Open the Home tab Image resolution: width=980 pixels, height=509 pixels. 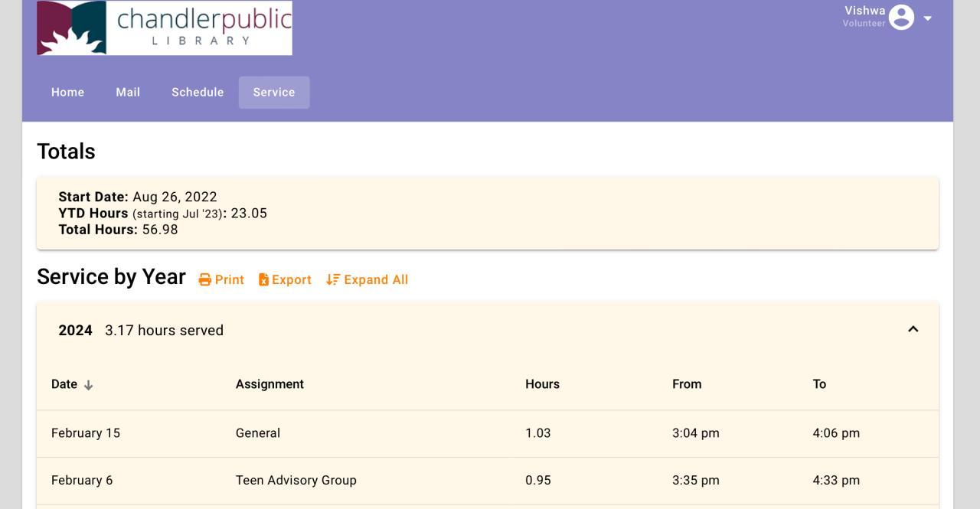[x=67, y=93]
